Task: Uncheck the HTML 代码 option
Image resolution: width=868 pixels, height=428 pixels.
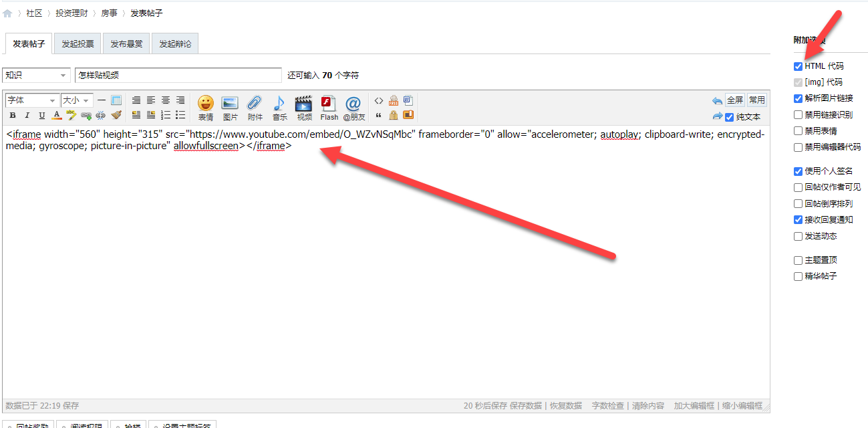Action: 798,66
